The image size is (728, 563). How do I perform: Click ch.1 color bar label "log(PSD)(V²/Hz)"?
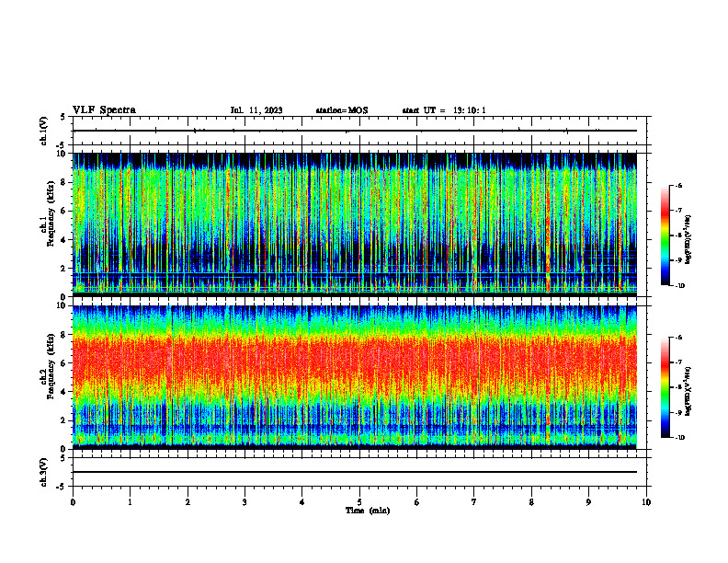click(688, 240)
